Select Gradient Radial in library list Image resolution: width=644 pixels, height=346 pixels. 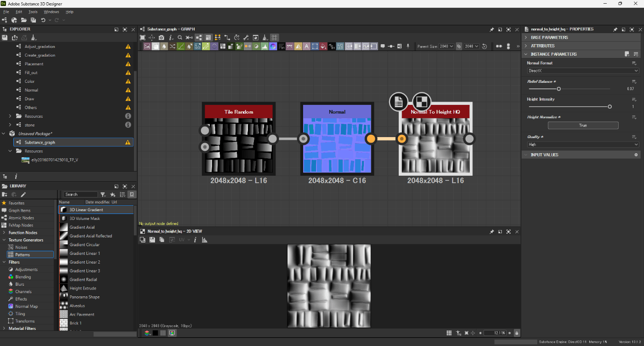point(96,279)
